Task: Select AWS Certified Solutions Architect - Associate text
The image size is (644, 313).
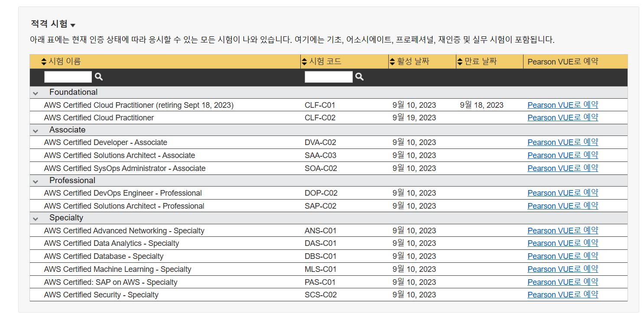Action: click(x=120, y=155)
